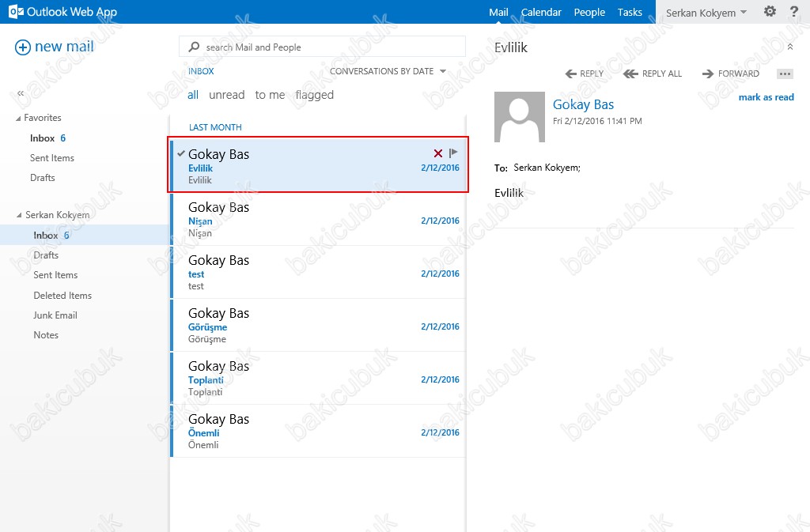Image resolution: width=810 pixels, height=532 pixels.
Task: Switch to the Mail tab
Action: coord(498,12)
